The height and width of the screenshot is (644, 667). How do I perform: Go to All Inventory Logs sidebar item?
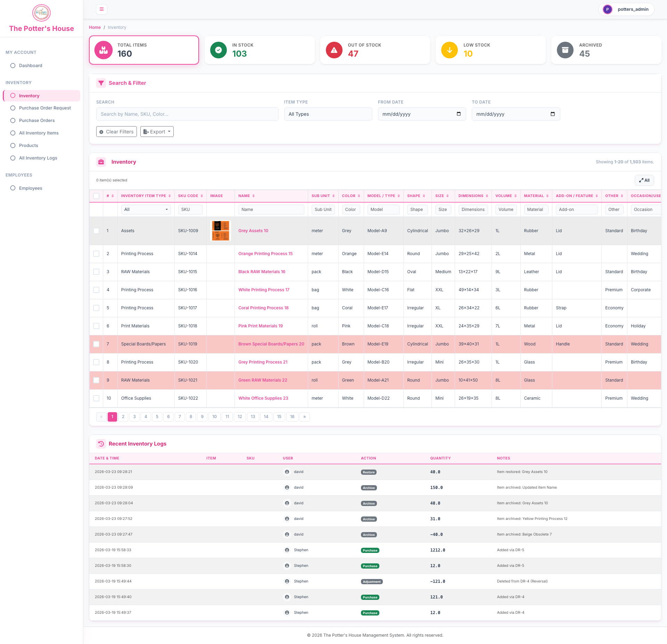pos(38,158)
